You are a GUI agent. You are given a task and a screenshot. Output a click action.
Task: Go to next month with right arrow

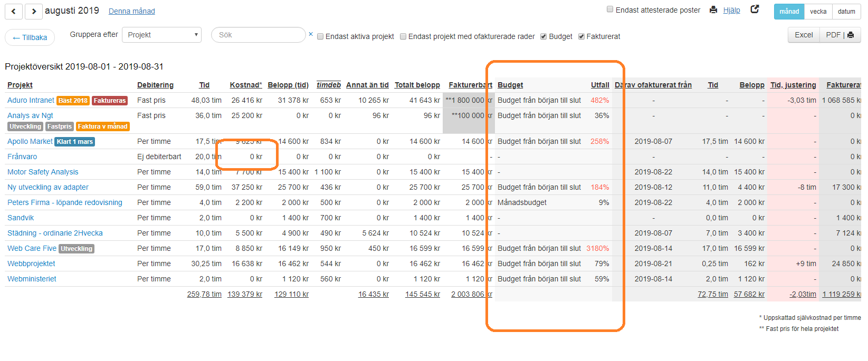[x=33, y=11]
